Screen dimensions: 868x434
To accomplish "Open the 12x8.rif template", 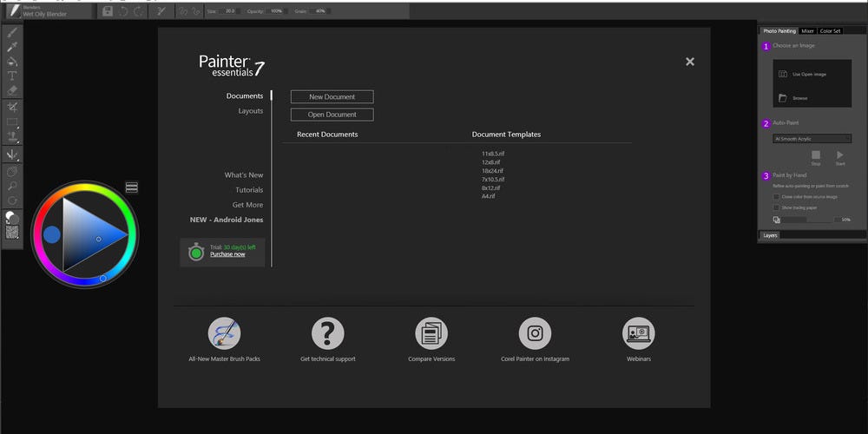I will [491, 162].
